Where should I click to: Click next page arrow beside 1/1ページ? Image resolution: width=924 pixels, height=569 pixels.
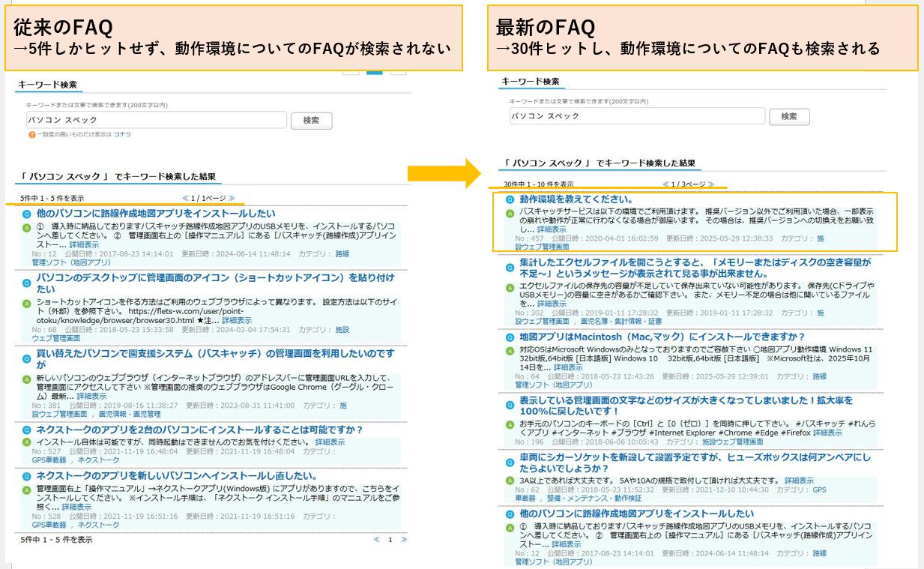(x=232, y=198)
